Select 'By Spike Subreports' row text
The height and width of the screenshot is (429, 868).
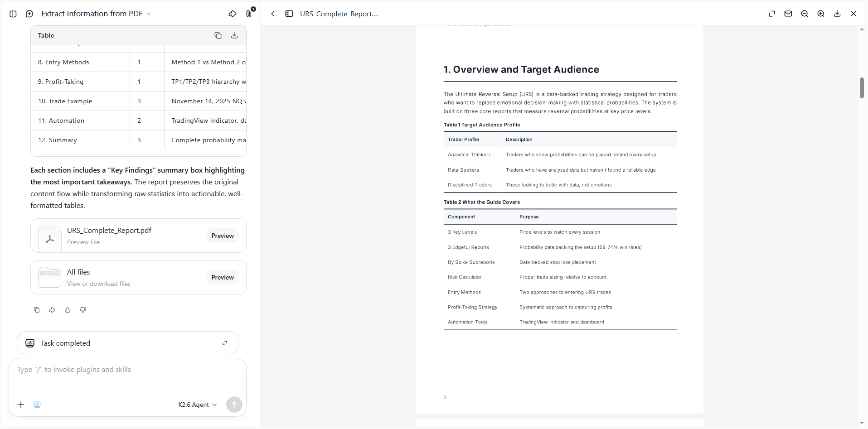[x=471, y=262]
